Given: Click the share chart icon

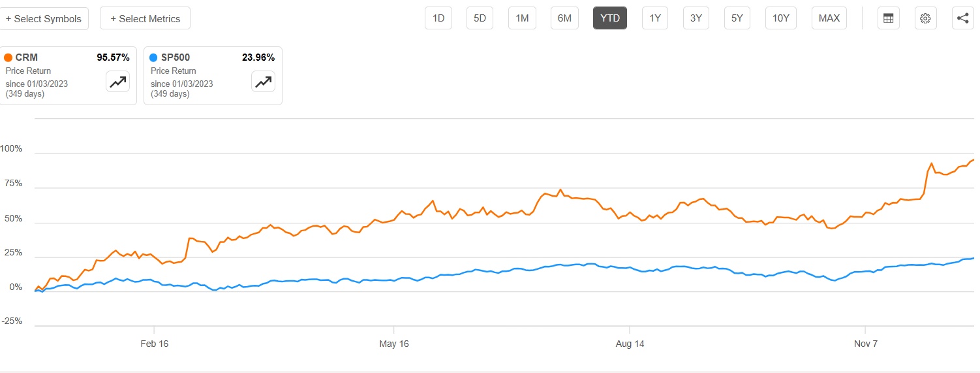Looking at the screenshot, I should [962, 18].
